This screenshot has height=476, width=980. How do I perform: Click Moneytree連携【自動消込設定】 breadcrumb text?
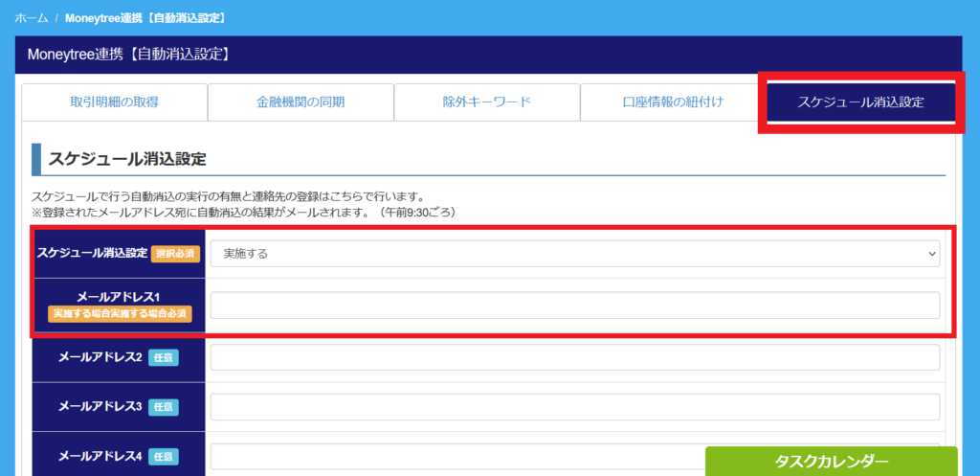pyautogui.click(x=145, y=17)
